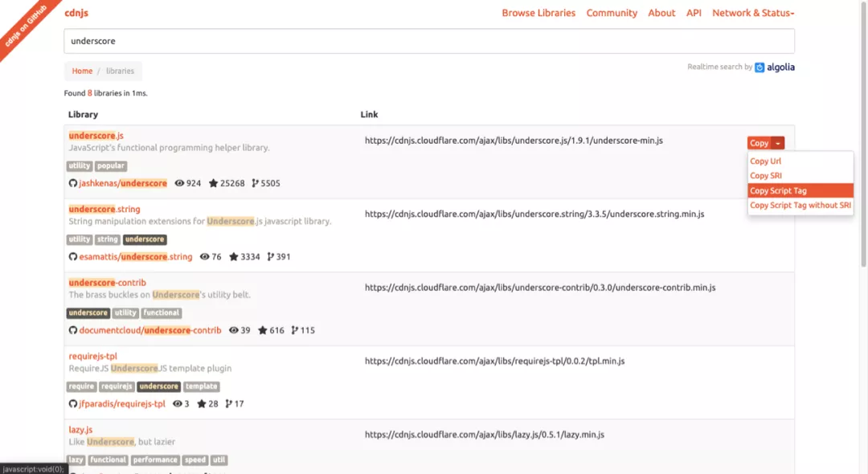Click the underscore-min.js CDN URL
This screenshot has width=868, height=474.
[x=514, y=141]
